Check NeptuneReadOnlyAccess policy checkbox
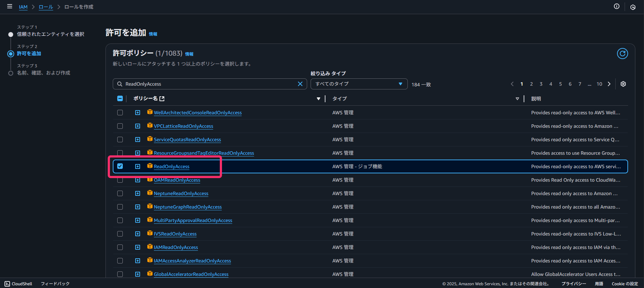The width and height of the screenshot is (644, 288). pyautogui.click(x=120, y=193)
